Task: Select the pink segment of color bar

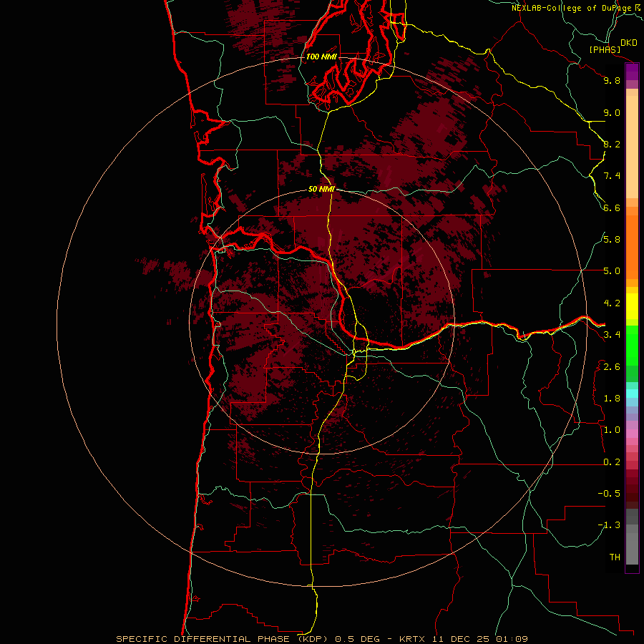Action: 632,434
